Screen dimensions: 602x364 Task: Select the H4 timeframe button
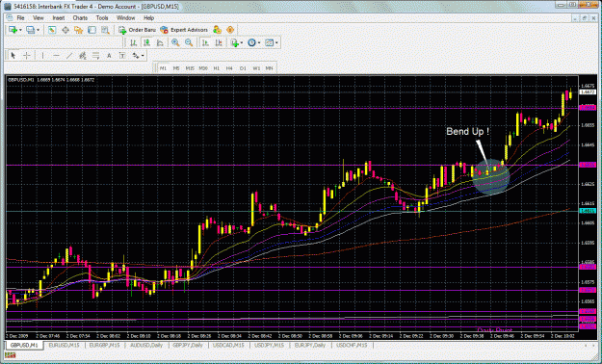click(229, 68)
